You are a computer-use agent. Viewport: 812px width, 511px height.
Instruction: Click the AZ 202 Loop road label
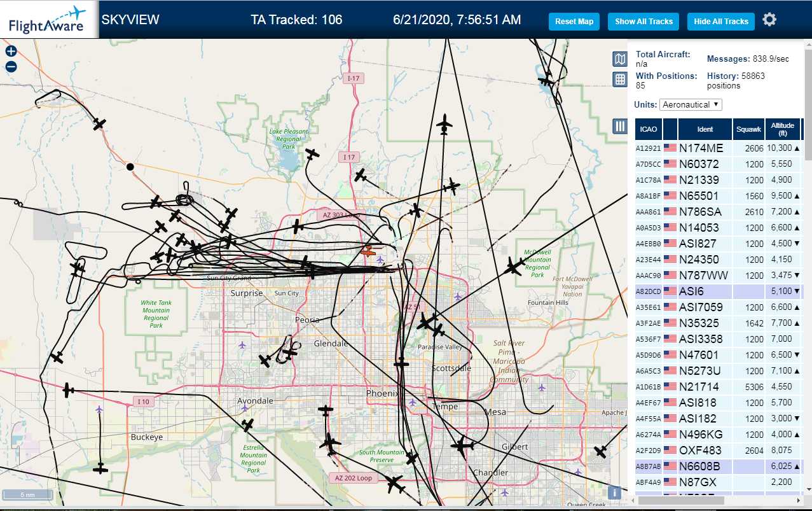click(x=353, y=478)
